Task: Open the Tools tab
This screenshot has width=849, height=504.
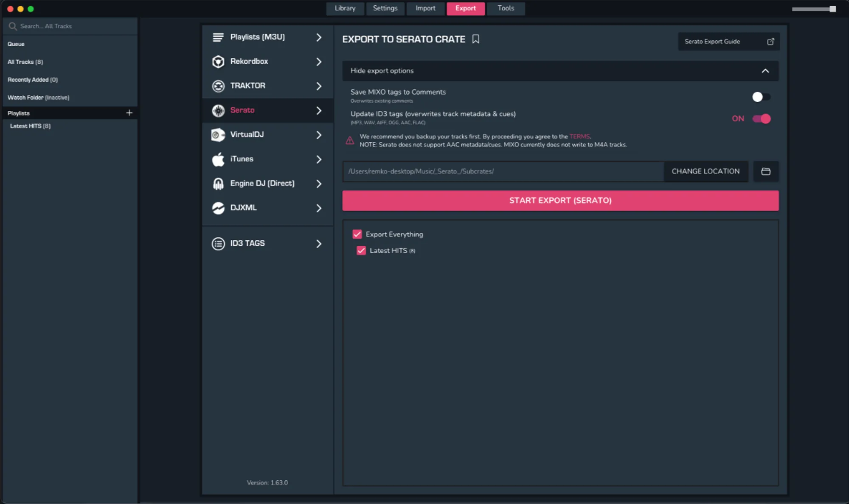Action: click(x=506, y=8)
